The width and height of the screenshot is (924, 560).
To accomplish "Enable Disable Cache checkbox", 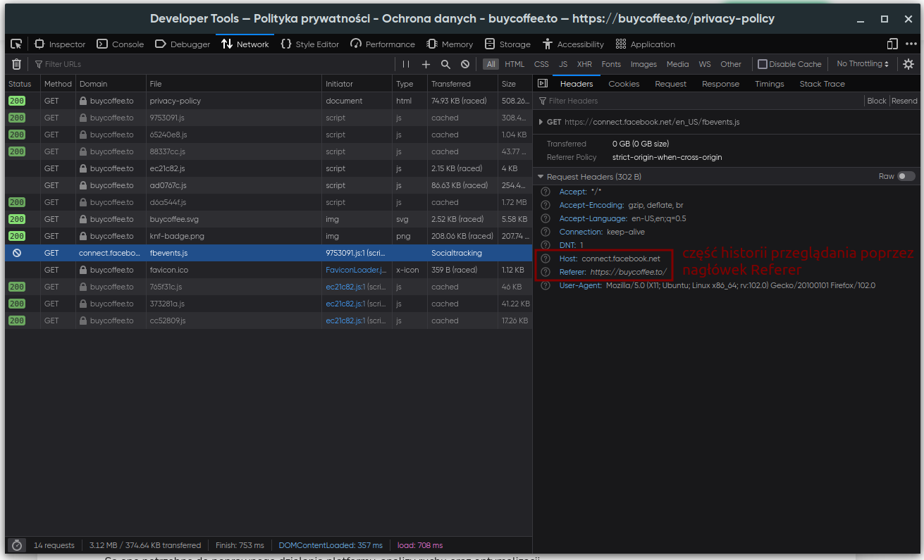I will tap(762, 64).
